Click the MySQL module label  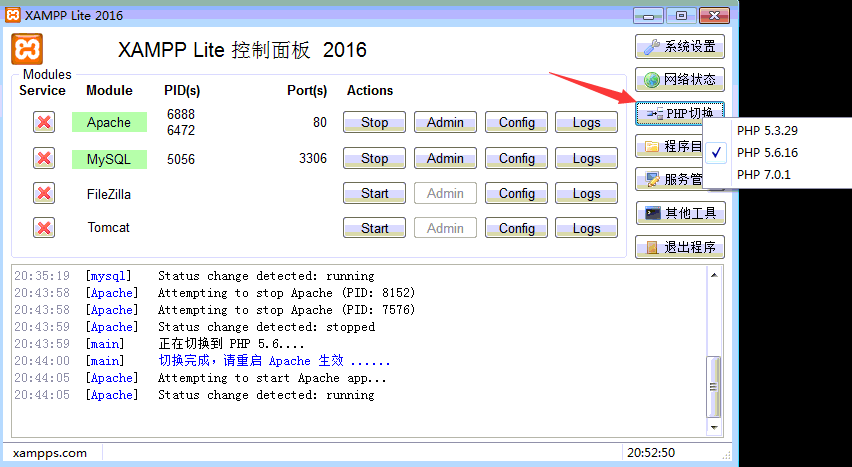tap(109, 159)
